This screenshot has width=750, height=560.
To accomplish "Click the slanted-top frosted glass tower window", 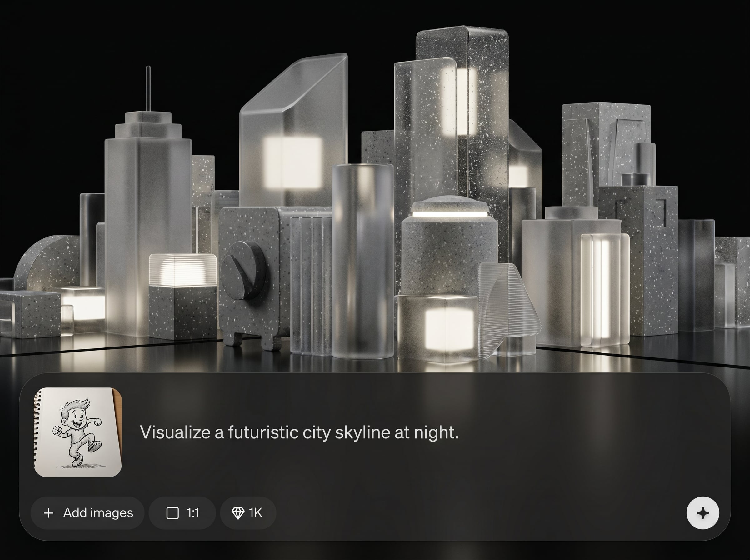I will pyautogui.click(x=293, y=162).
